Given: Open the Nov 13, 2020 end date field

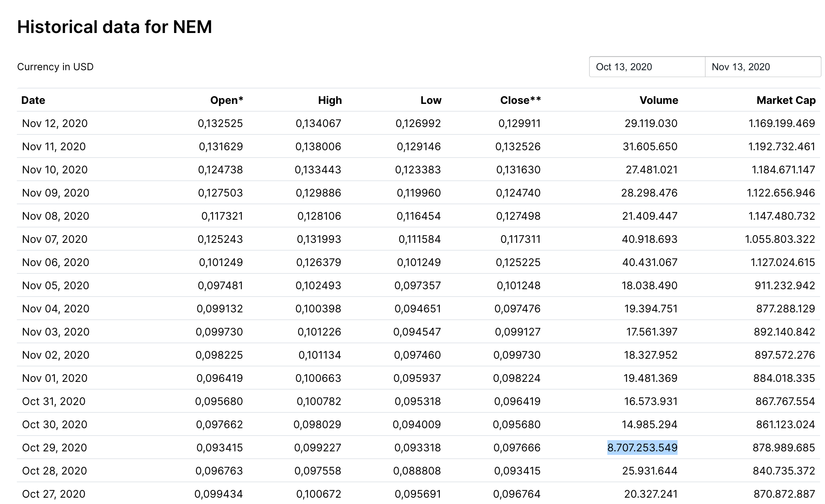Looking at the screenshot, I should coord(763,67).
